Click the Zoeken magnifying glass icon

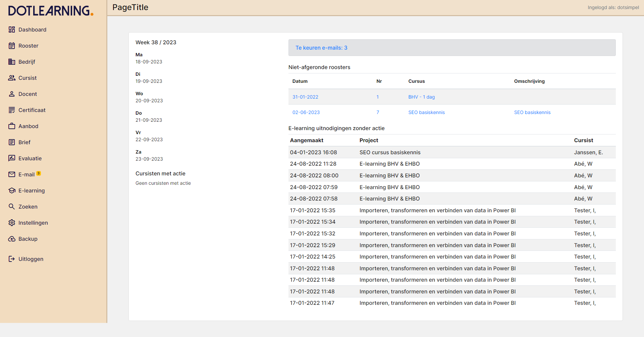pyautogui.click(x=12, y=207)
